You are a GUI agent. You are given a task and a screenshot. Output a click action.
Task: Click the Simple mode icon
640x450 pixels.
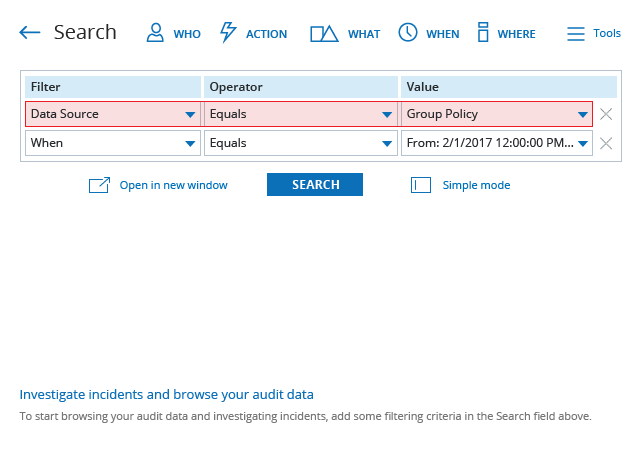[x=421, y=185]
